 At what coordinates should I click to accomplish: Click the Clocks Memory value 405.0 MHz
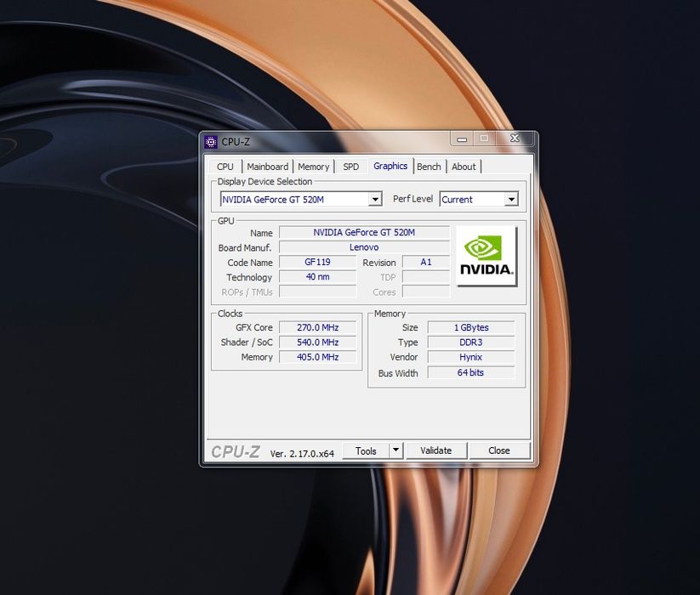[x=317, y=357]
